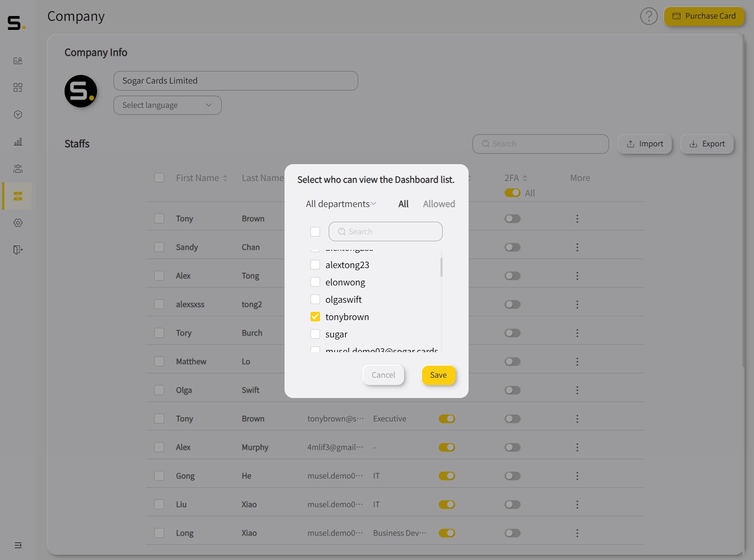Image resolution: width=754 pixels, height=560 pixels.
Task: Open more options for Olga Swift row
Action: pyautogui.click(x=577, y=390)
